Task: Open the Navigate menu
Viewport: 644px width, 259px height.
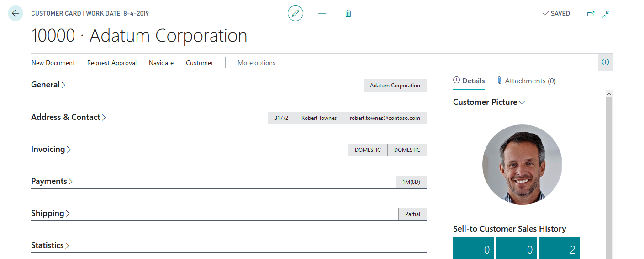Action: (x=161, y=63)
